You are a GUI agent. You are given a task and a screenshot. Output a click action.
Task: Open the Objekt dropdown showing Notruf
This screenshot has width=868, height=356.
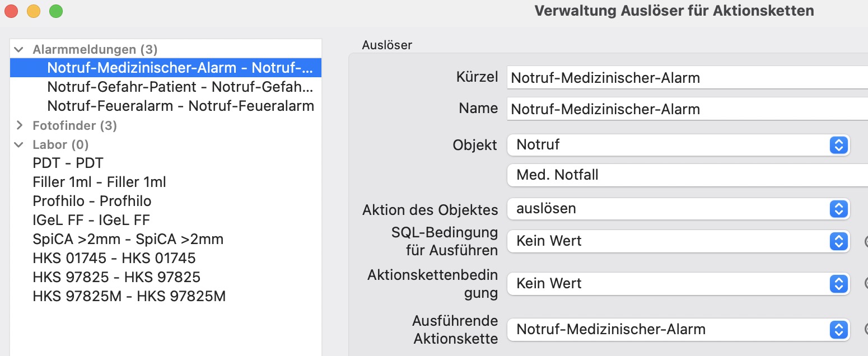click(x=678, y=145)
